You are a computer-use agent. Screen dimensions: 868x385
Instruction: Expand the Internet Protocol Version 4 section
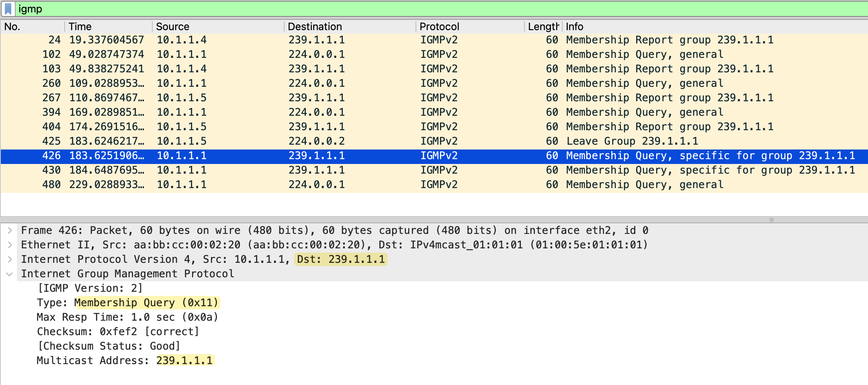(10, 259)
